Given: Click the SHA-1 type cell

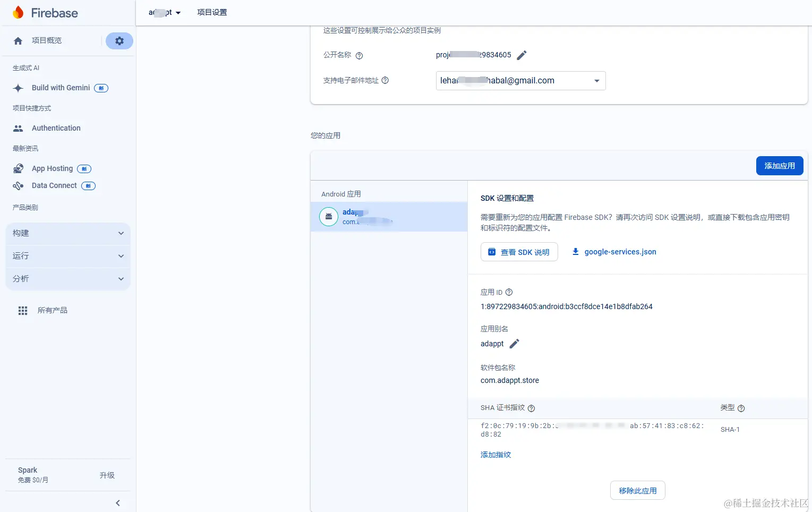Looking at the screenshot, I should 730,430.
